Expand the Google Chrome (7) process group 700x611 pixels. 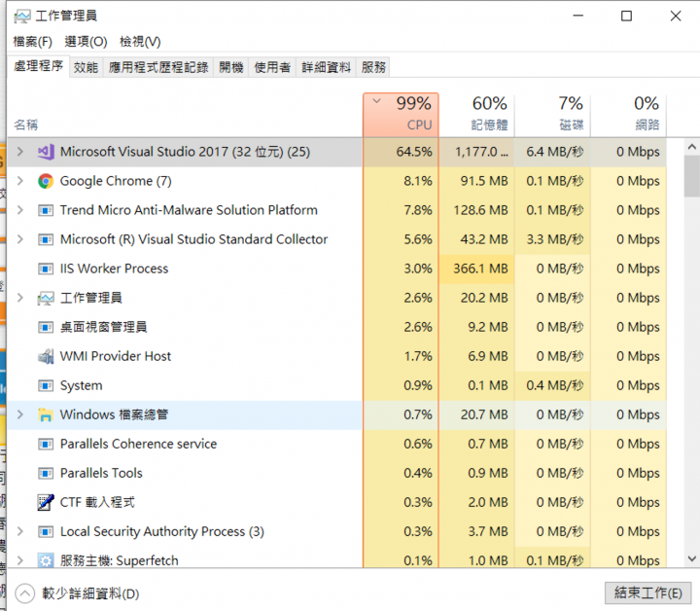(x=20, y=181)
